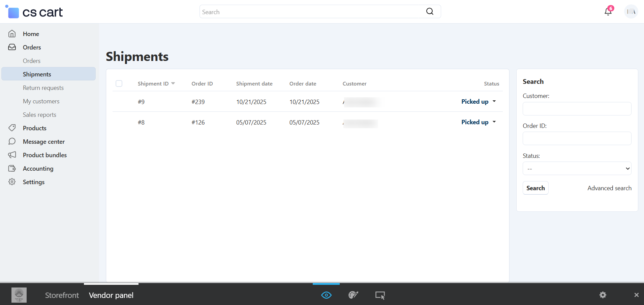Open the theme editor palette icon
The height and width of the screenshot is (305, 644).
353,295
